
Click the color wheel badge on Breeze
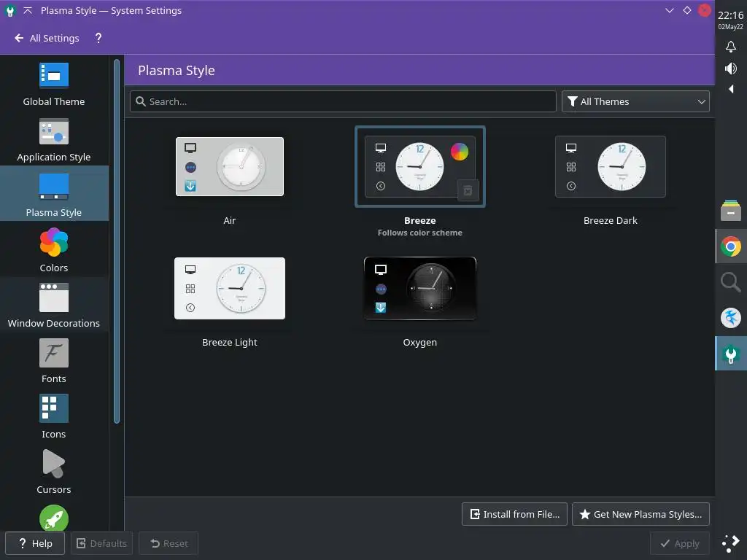coord(460,152)
